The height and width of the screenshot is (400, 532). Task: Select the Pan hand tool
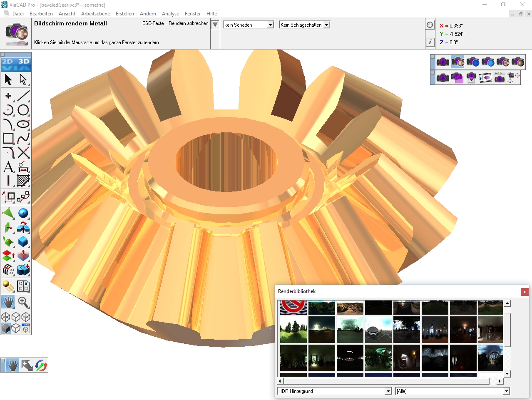pyautogui.click(x=7, y=303)
